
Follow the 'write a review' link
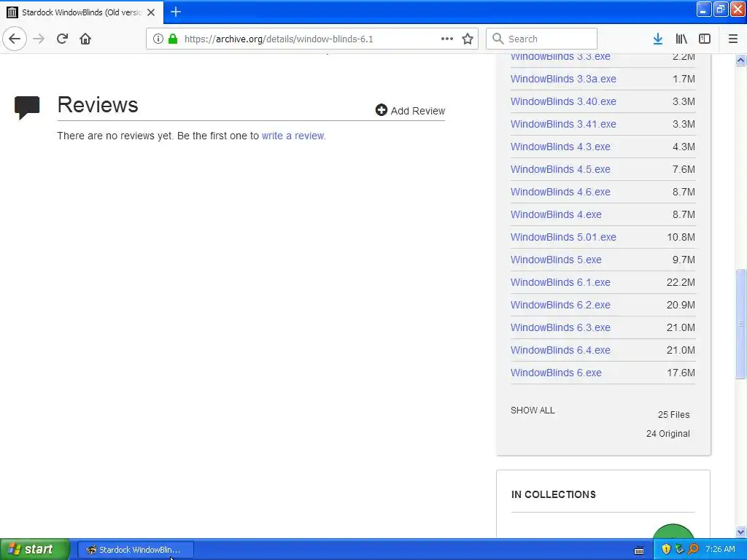[293, 136]
